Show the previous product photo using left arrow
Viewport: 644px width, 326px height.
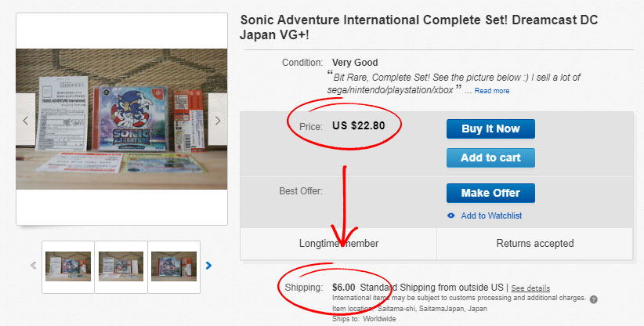click(x=26, y=121)
